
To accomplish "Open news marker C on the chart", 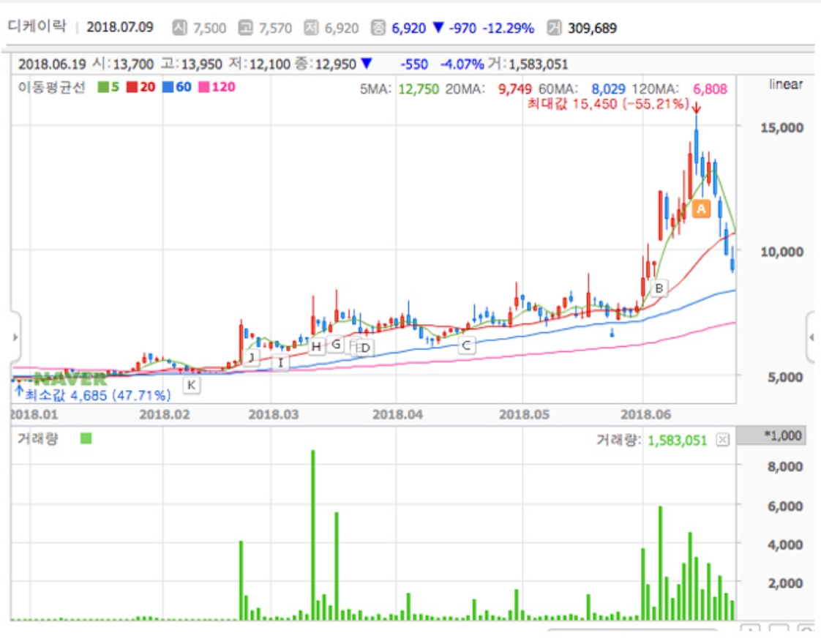I will pyautogui.click(x=466, y=345).
